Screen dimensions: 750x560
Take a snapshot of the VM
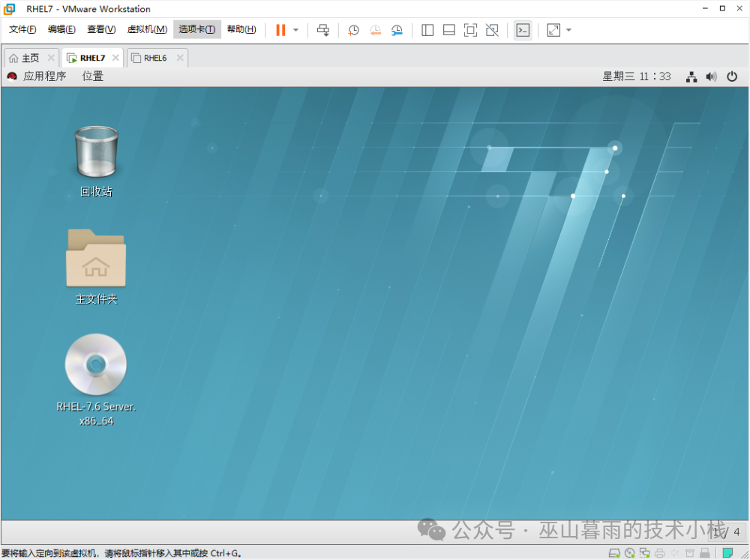[352, 30]
